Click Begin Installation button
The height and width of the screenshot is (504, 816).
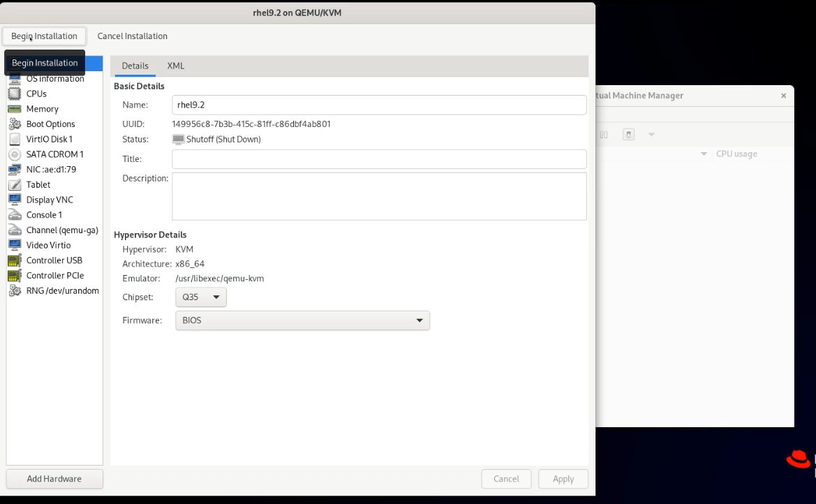44,36
